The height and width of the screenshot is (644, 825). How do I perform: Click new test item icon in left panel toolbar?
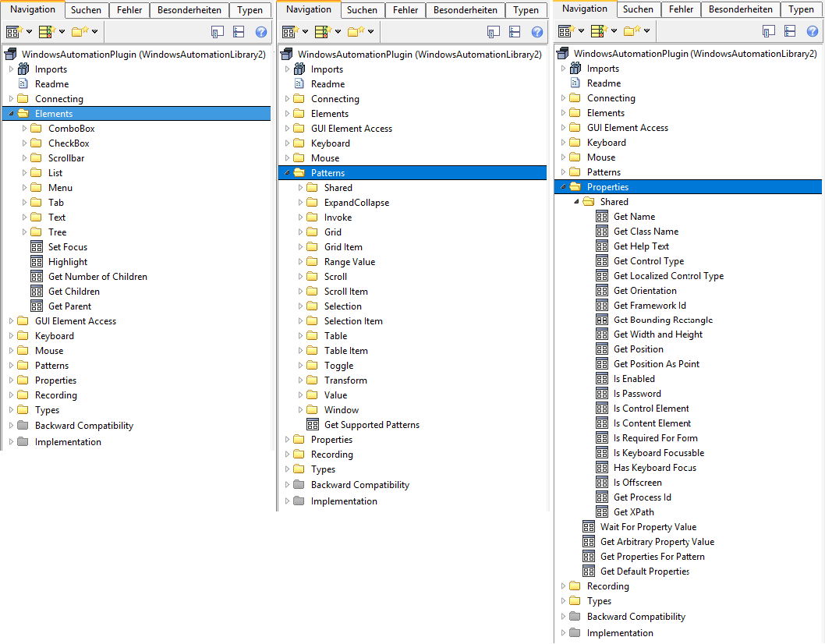[x=12, y=32]
